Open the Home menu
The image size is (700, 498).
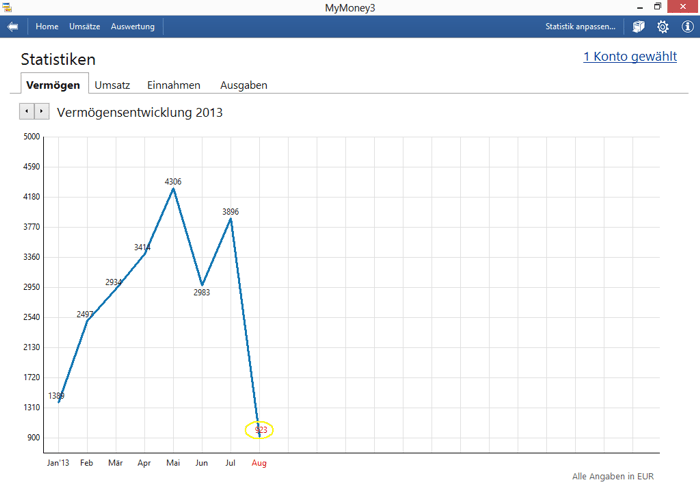coord(47,27)
